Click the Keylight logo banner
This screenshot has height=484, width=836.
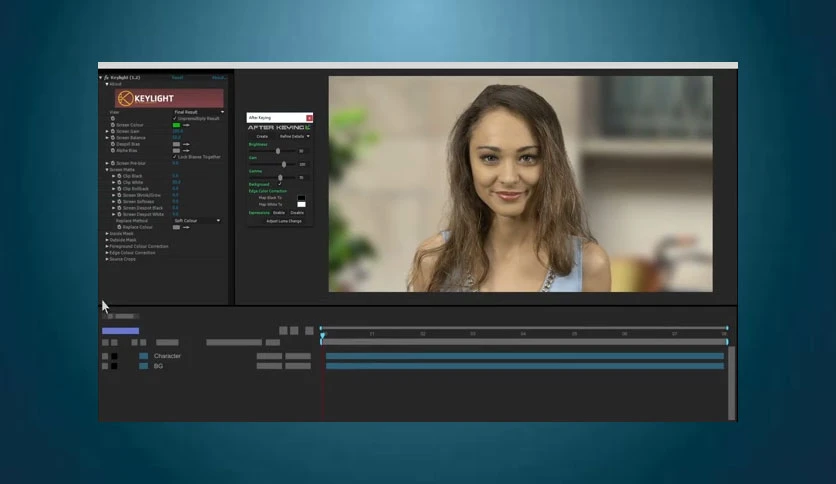pos(169,99)
